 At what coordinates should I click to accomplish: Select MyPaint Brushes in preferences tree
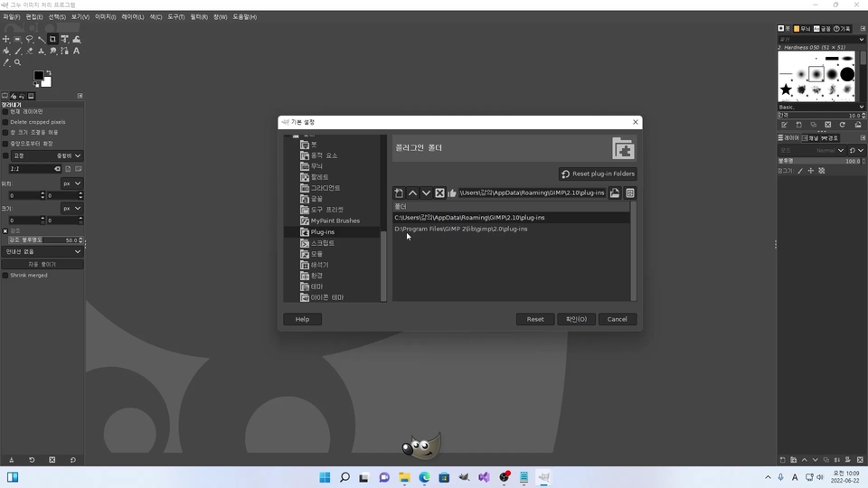tap(335, 221)
